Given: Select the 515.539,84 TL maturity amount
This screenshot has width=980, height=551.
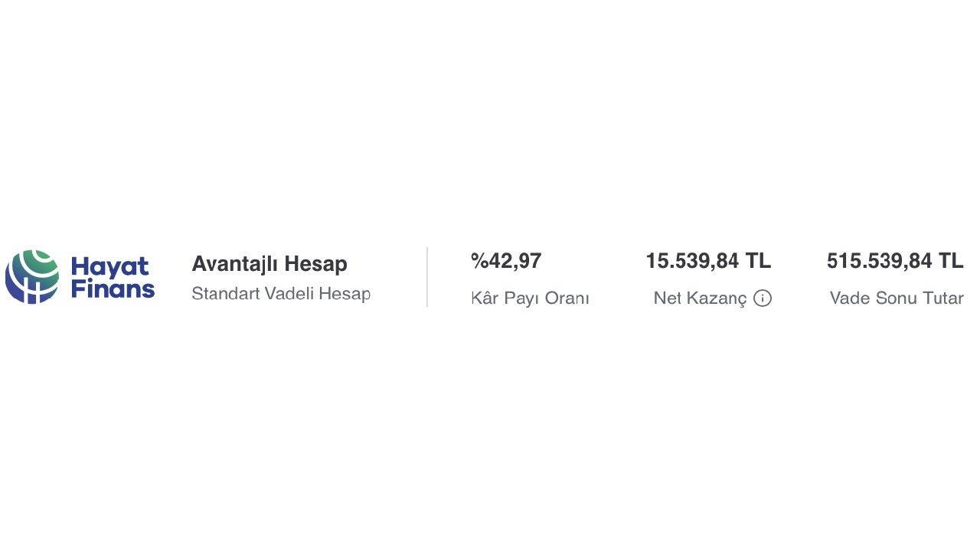Looking at the screenshot, I should point(895,262).
